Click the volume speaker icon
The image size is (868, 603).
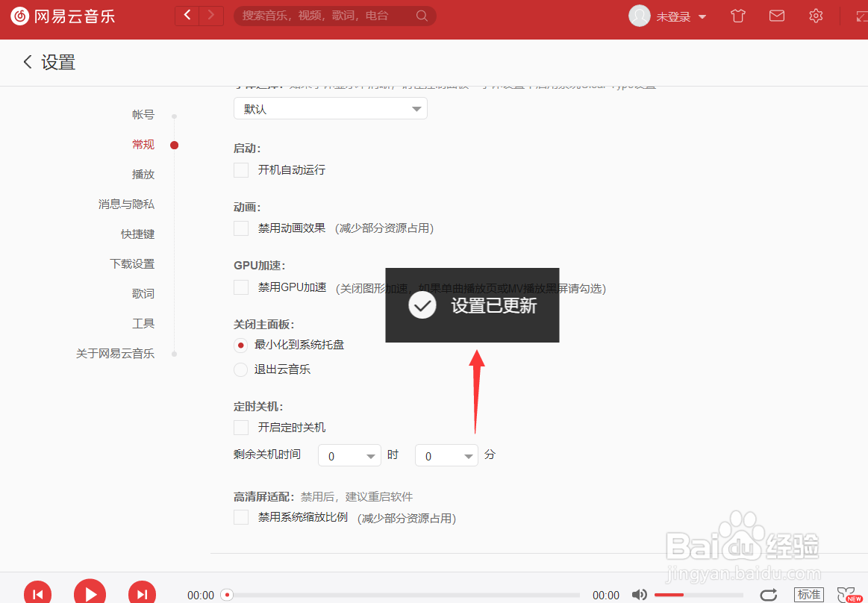pyautogui.click(x=640, y=594)
